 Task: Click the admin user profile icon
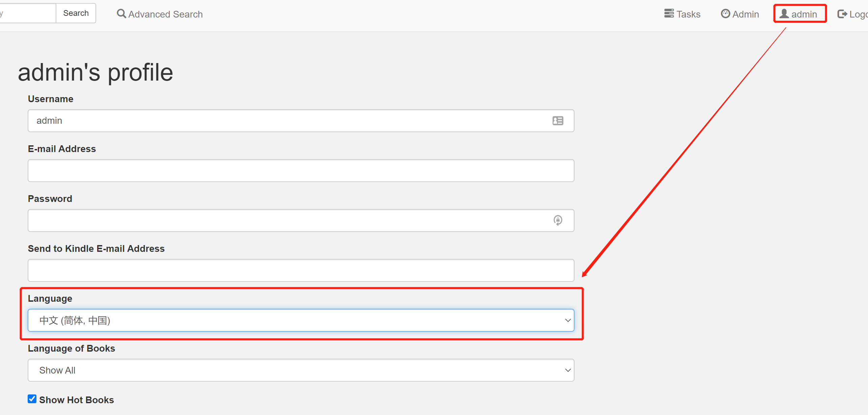click(784, 13)
